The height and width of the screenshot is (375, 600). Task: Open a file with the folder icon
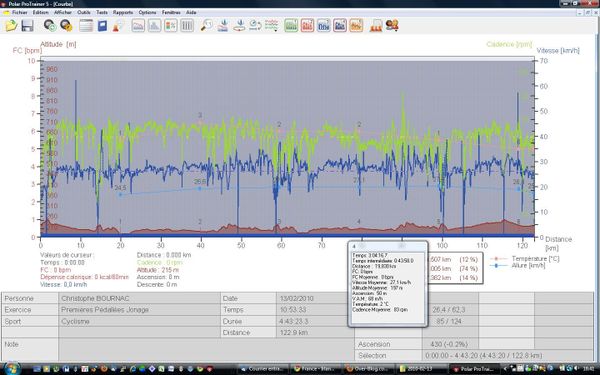(x=11, y=26)
